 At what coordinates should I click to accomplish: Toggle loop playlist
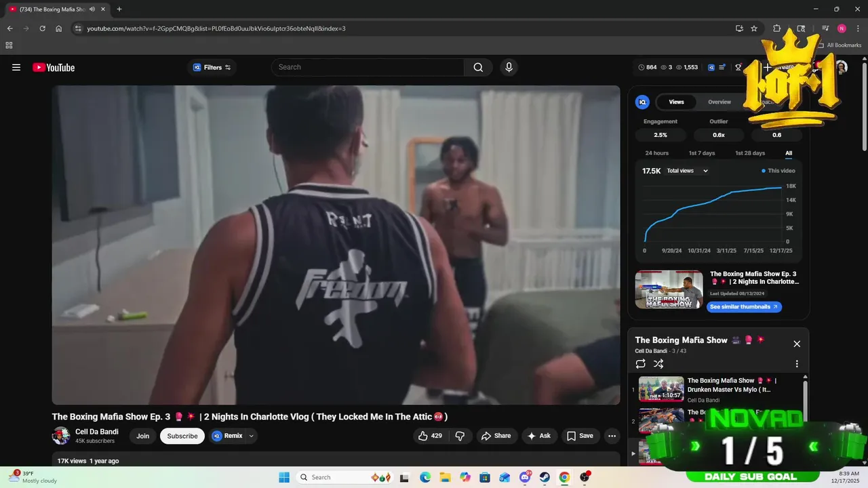click(x=641, y=364)
